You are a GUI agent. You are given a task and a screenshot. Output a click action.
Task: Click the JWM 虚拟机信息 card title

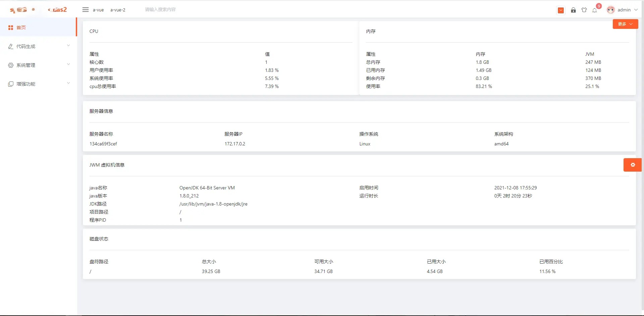(x=107, y=165)
